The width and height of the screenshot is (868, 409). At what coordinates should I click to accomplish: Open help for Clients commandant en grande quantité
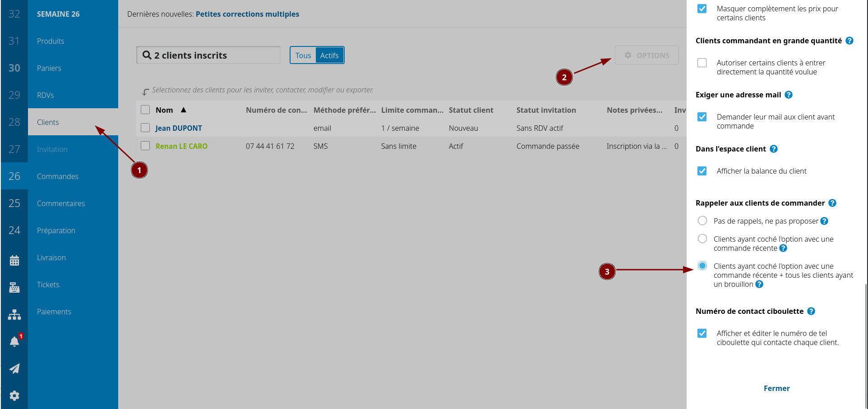click(850, 41)
